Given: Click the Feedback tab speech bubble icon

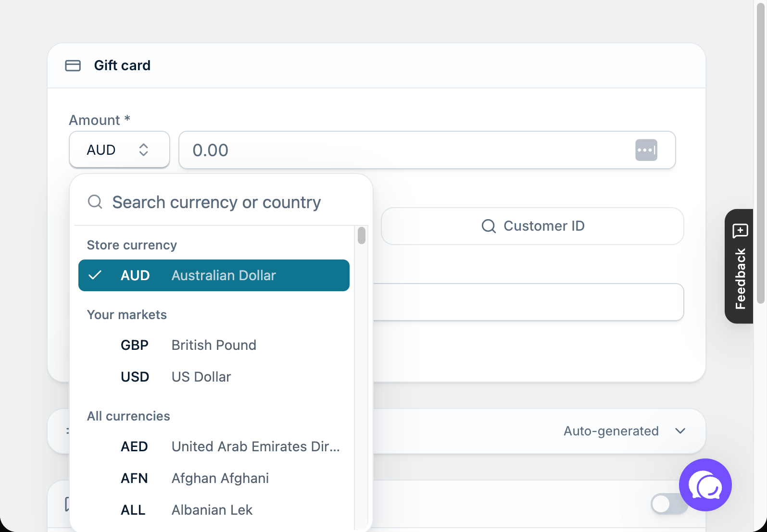Looking at the screenshot, I should point(740,231).
